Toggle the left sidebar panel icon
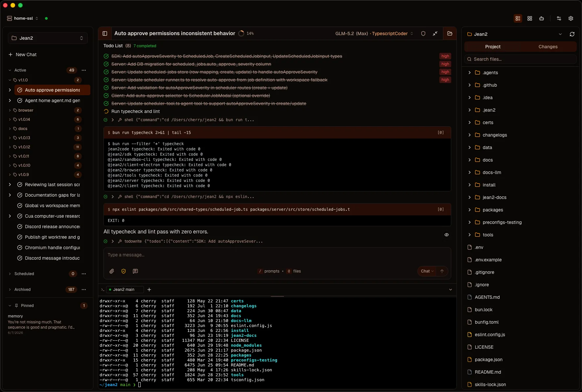Viewport: 582px width, 392px height. pyautogui.click(x=105, y=33)
